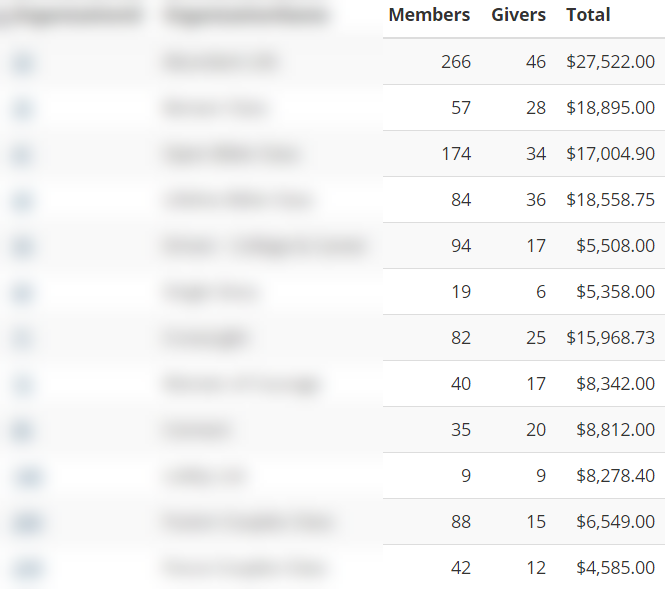The image size is (670, 589).
Task: Select the $6,549.00 total cell
Action: pyautogui.click(x=615, y=522)
